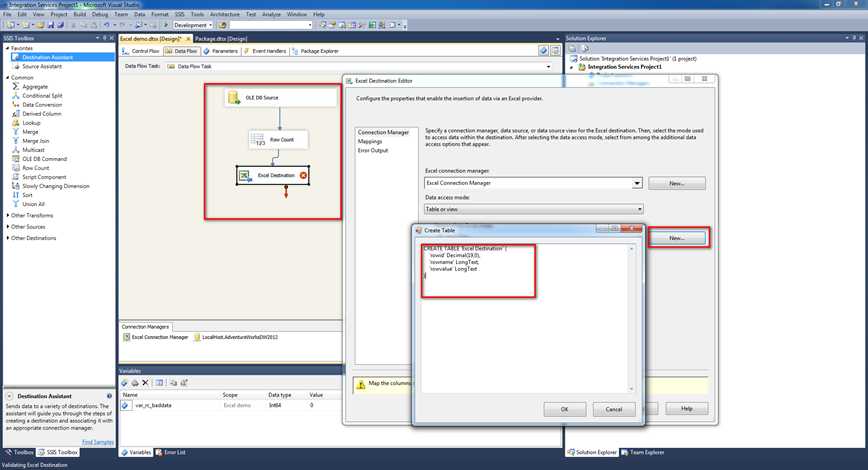Pick the Lookup transform in the toolbox

click(x=31, y=123)
